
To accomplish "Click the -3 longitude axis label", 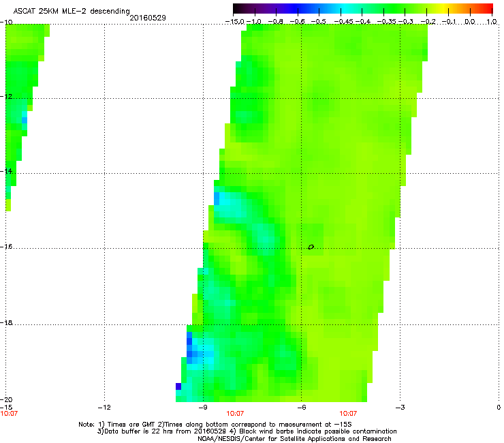I will [x=400, y=408].
